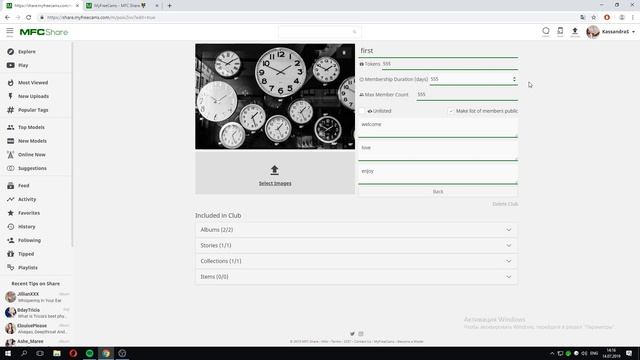Expand the Collections (1/1) section
Viewport: 640px width, 360px height.
coord(356,261)
